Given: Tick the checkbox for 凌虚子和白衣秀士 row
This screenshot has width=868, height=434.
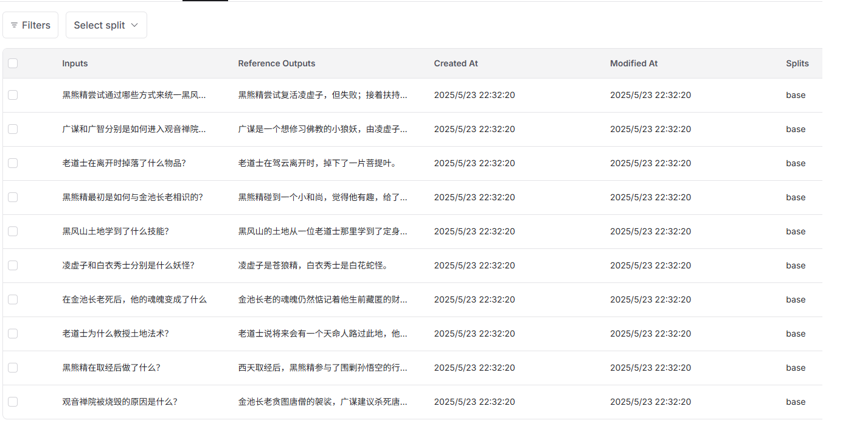Looking at the screenshot, I should [13, 265].
